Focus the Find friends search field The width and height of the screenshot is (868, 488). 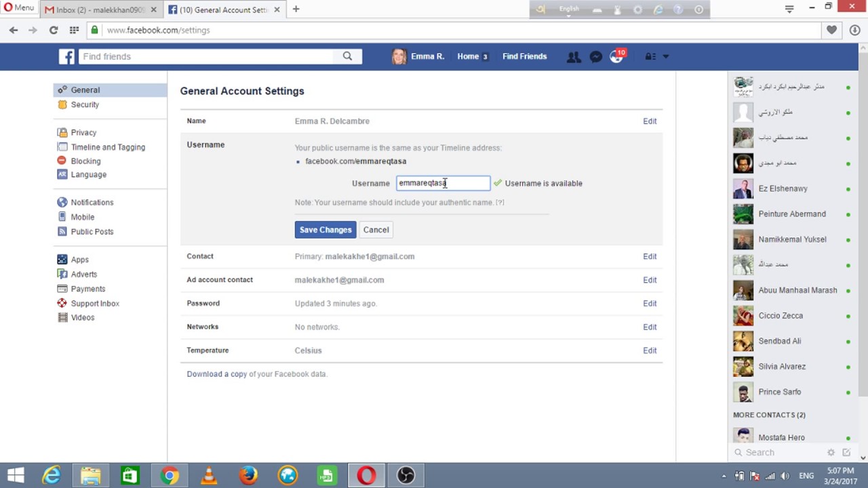pos(206,56)
